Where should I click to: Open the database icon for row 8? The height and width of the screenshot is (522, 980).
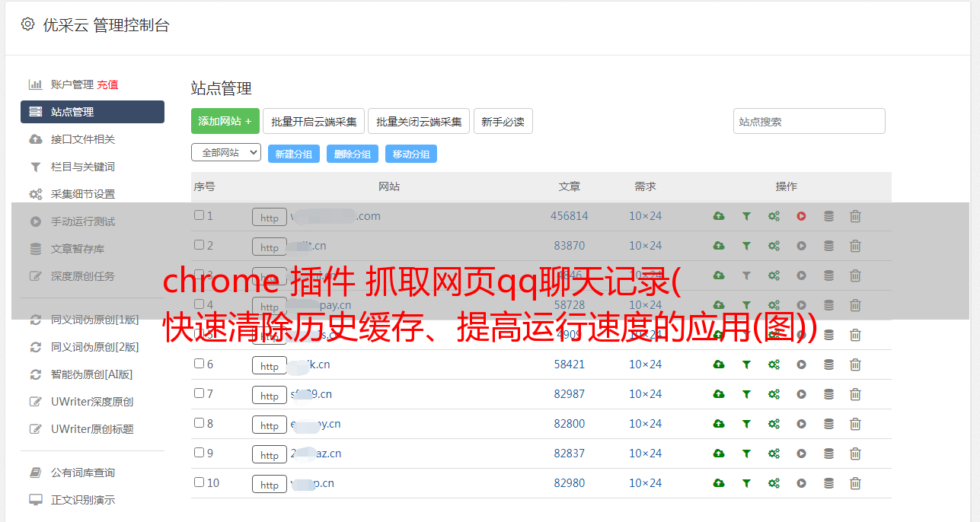828,424
